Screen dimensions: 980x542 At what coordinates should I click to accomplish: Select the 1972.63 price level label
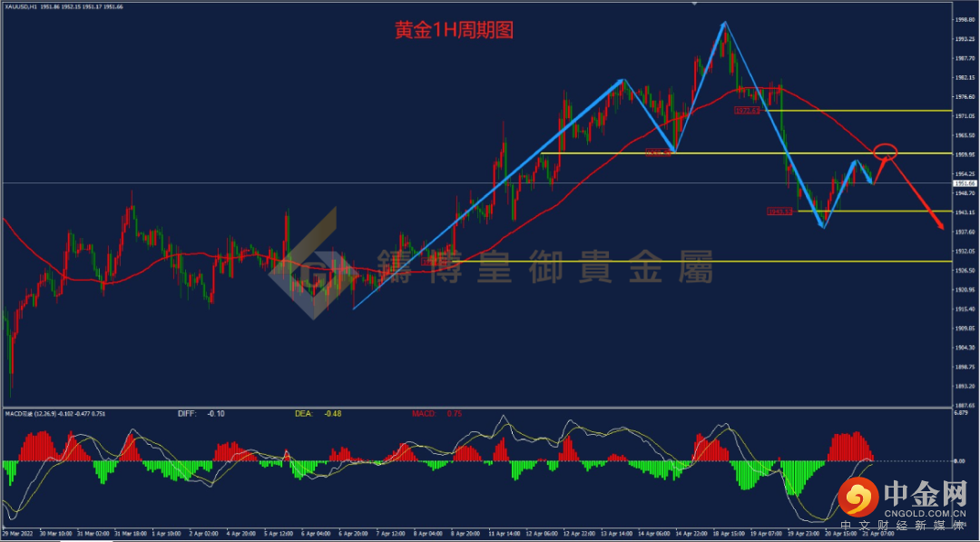(747, 110)
